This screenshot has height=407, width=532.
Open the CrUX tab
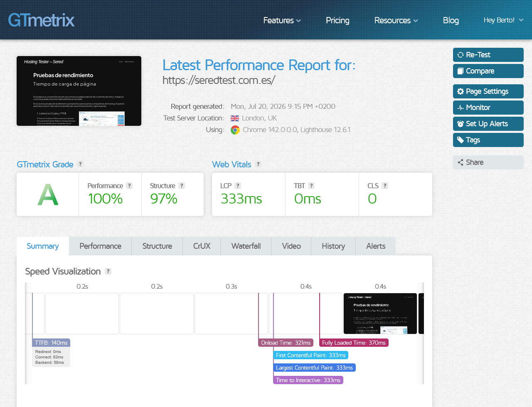(x=202, y=246)
